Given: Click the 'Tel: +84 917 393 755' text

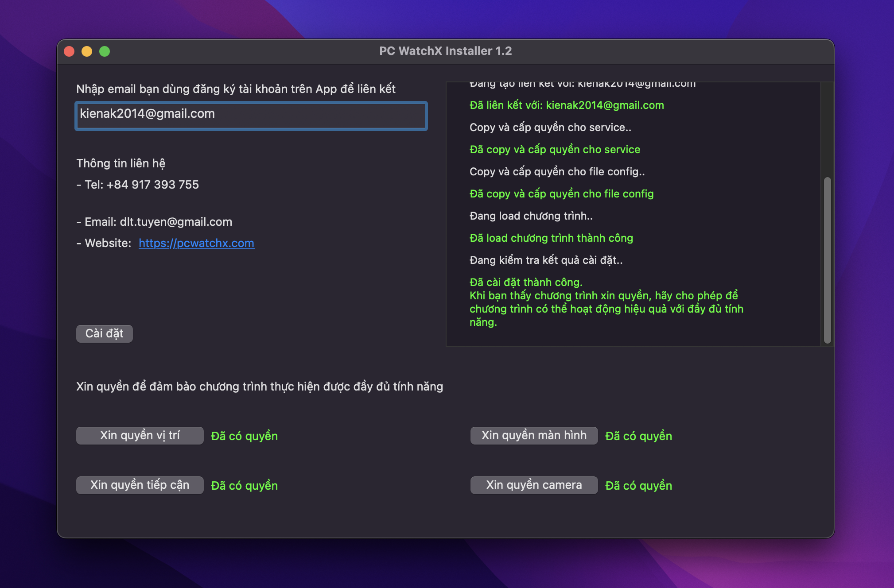Looking at the screenshot, I should (x=141, y=185).
